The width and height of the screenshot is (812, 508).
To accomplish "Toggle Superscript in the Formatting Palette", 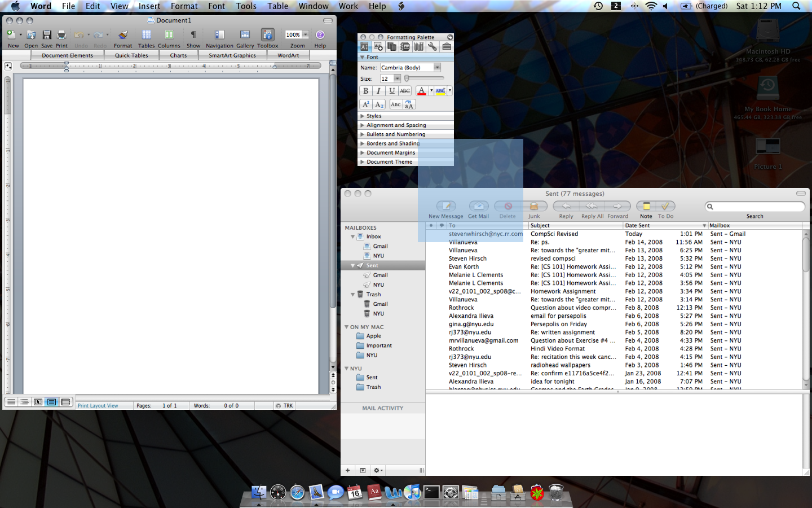I will point(365,104).
